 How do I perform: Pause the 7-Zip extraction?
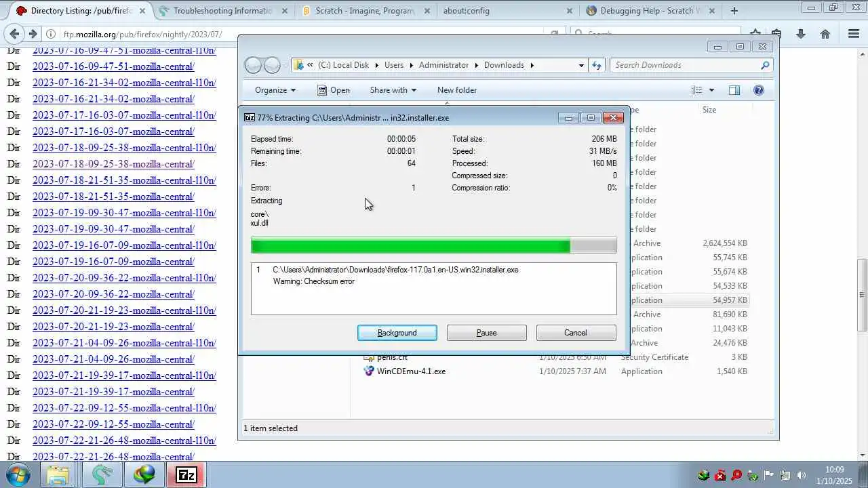[x=487, y=333]
